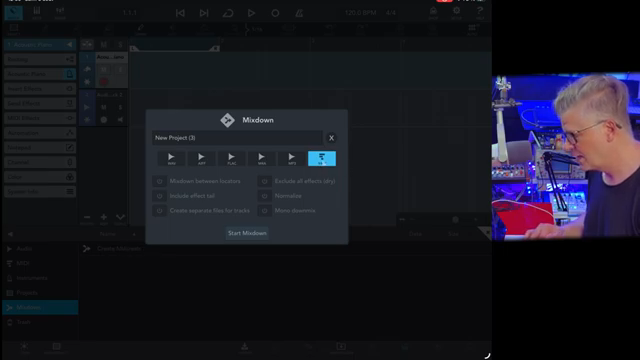The width and height of the screenshot is (640, 360).
Task: Select the highlighted MIDI export format
Action: (x=322, y=158)
